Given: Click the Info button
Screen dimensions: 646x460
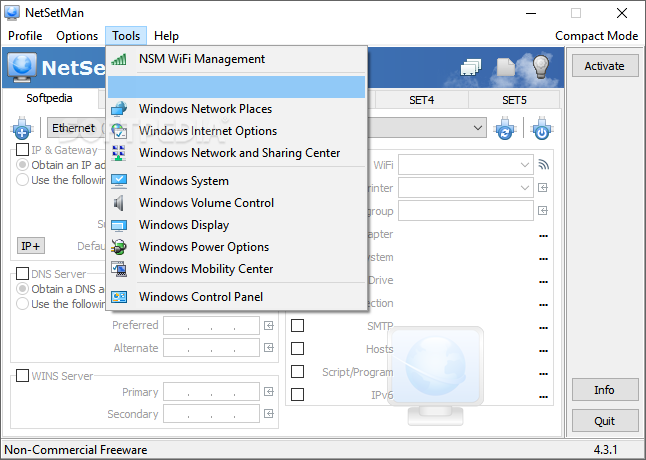Looking at the screenshot, I should pos(605,390).
